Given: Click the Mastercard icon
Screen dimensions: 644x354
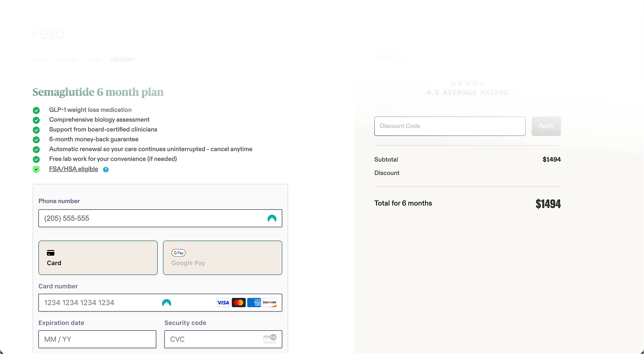Looking at the screenshot, I should (x=238, y=303).
